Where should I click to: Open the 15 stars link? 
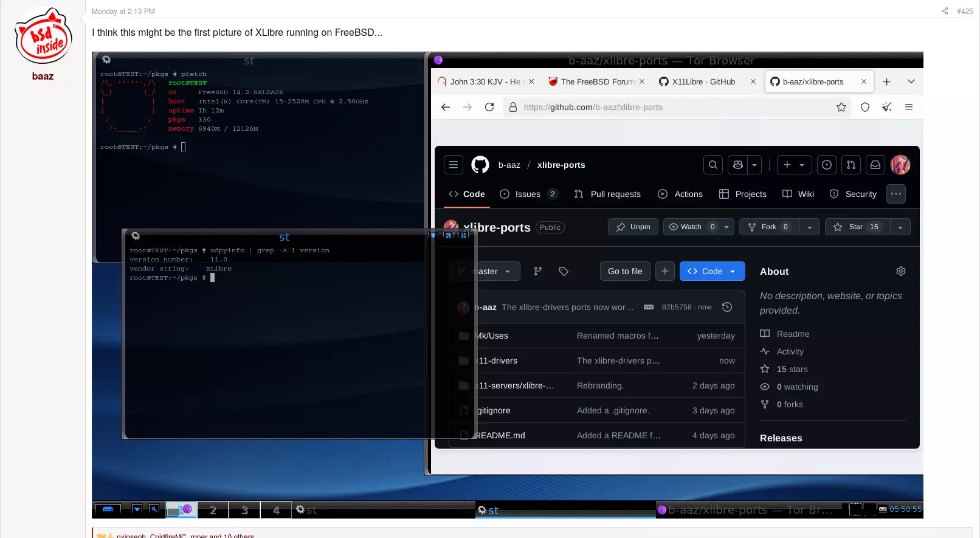(x=784, y=369)
